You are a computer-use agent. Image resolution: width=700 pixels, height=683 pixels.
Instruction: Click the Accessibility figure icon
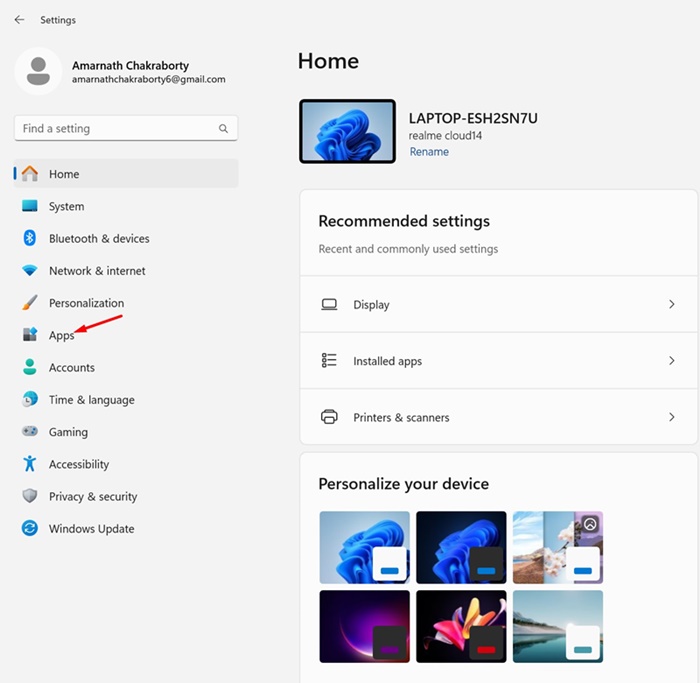pos(30,464)
